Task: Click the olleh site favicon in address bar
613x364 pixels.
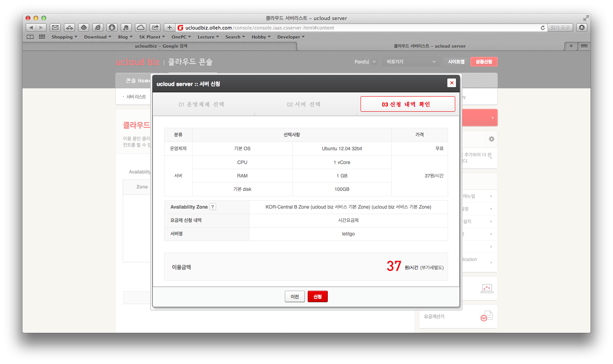Action: (180, 28)
